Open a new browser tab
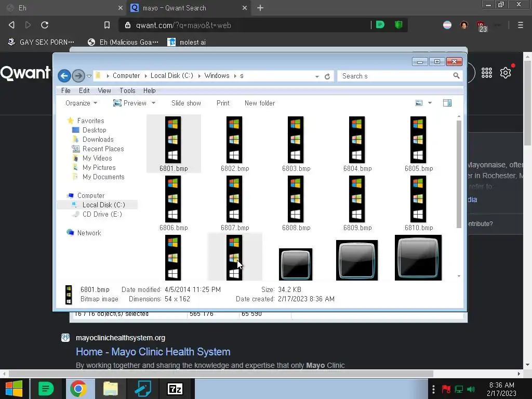532x399 pixels. [x=260, y=8]
